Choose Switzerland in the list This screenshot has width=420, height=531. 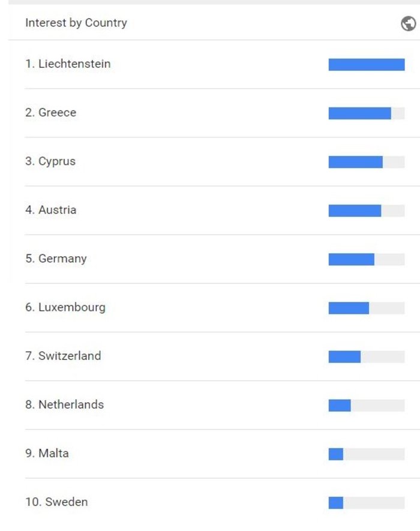(63, 356)
